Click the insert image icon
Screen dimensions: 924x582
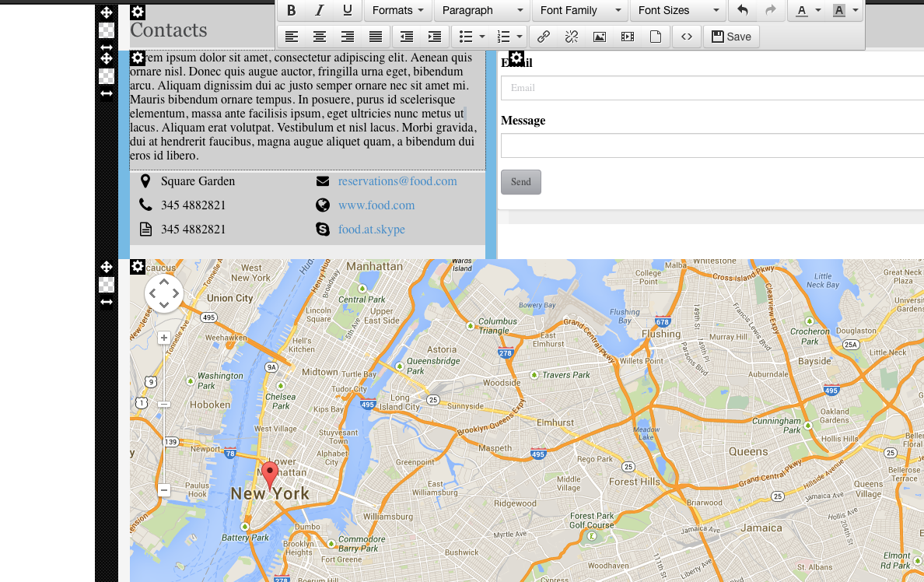coord(600,37)
